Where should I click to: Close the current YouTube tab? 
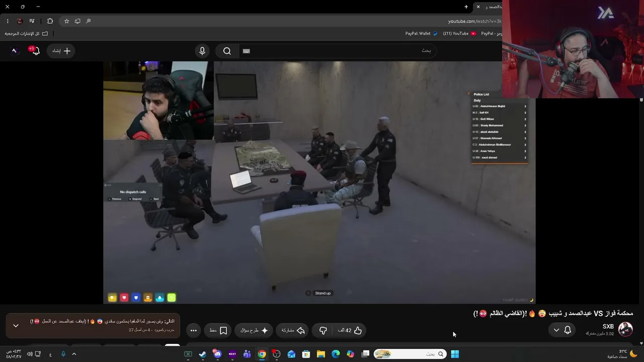[x=478, y=7]
